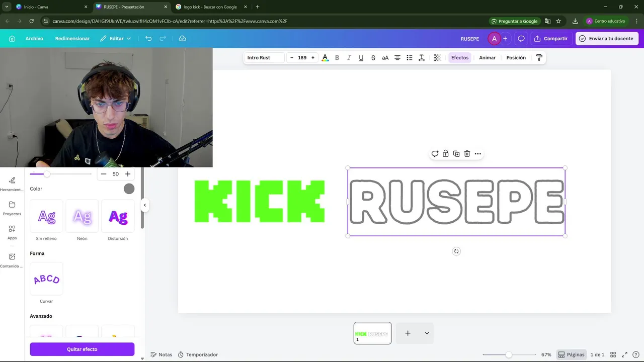Add a new page
The image size is (644, 362).
[408, 333]
